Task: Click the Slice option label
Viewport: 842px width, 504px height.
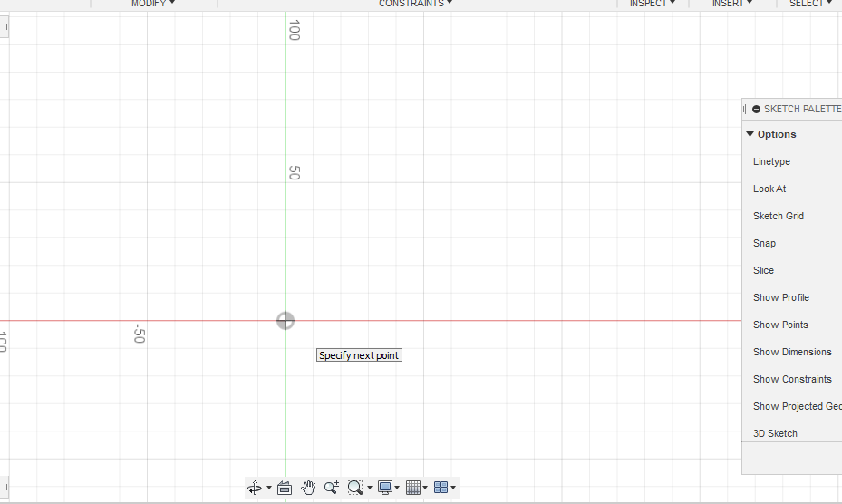Action: click(x=763, y=270)
